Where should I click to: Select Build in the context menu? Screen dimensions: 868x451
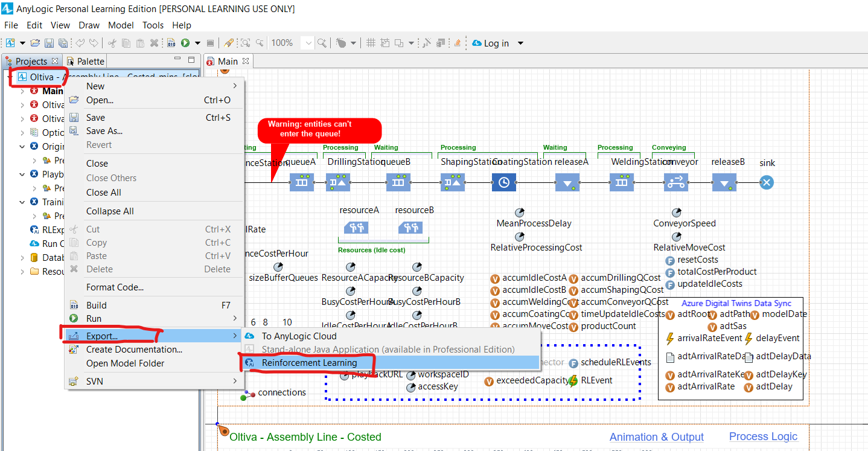point(155,305)
